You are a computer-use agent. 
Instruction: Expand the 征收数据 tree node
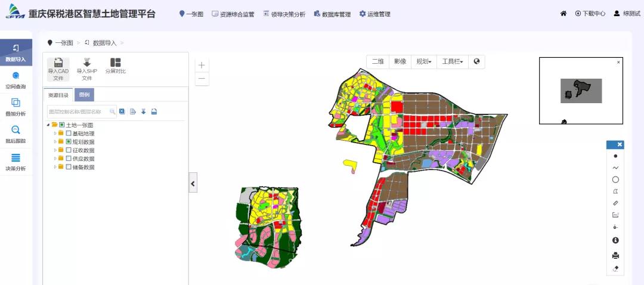(x=55, y=150)
